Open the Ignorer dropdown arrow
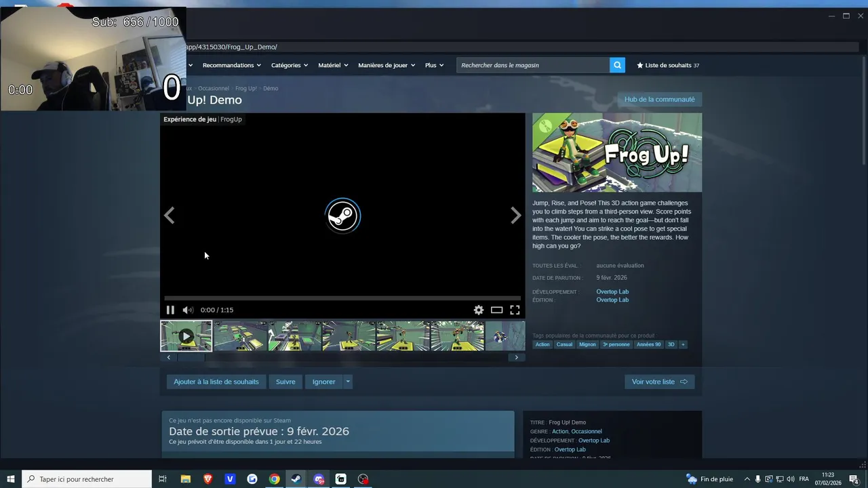The width and height of the screenshot is (868, 488). tap(348, 382)
